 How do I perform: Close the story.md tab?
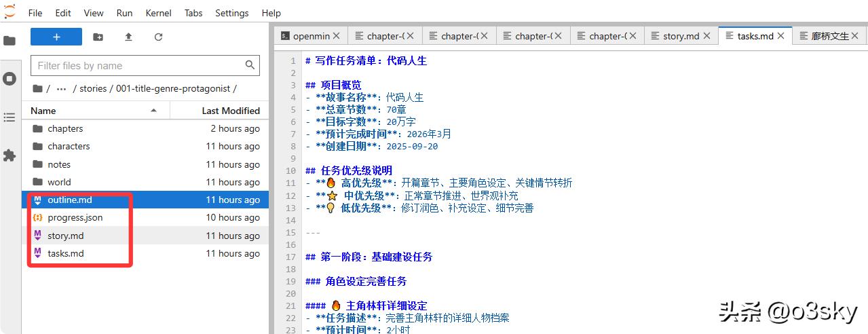(706, 36)
